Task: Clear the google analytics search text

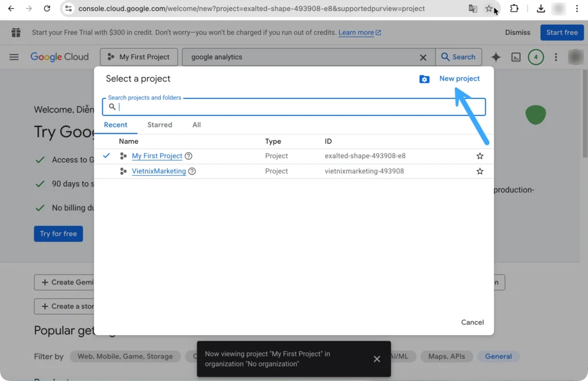Action: pos(423,57)
